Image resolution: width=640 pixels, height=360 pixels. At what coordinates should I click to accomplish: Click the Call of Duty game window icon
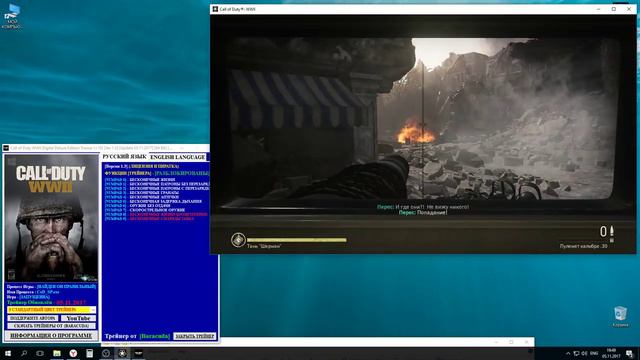click(x=215, y=9)
